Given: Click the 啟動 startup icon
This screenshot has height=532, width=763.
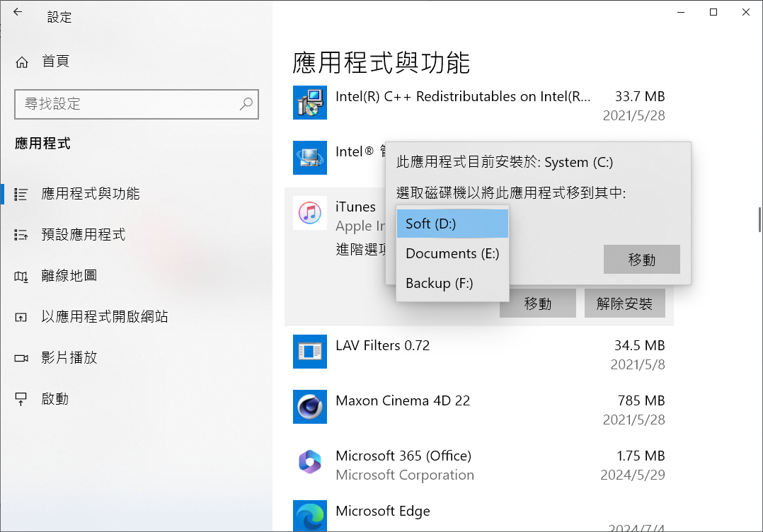Looking at the screenshot, I should 21,399.
